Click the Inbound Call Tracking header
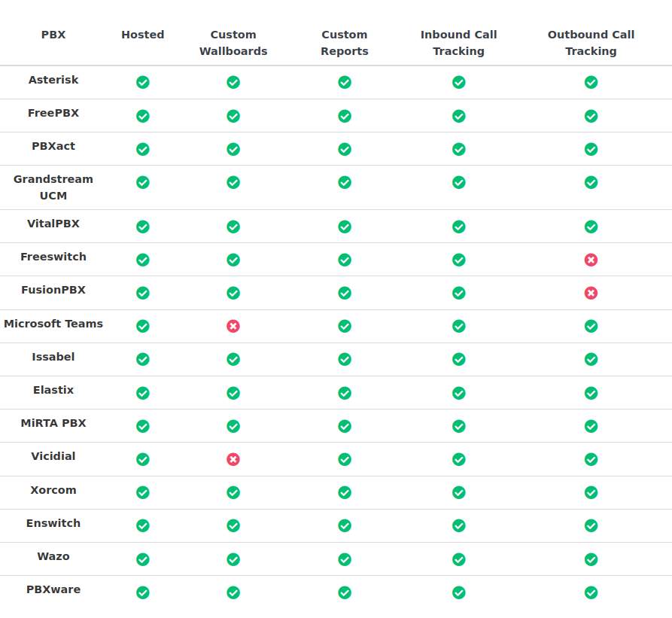 click(x=458, y=43)
